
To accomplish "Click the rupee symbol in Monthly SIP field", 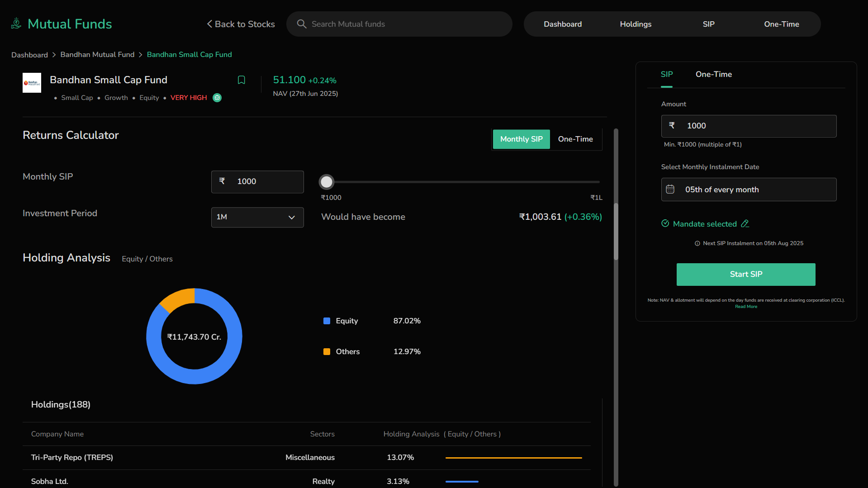I will pyautogui.click(x=222, y=181).
